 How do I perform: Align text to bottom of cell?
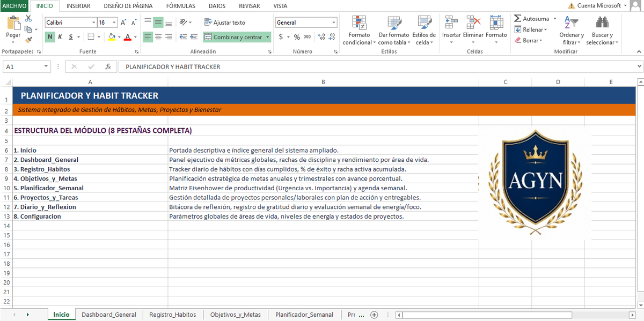click(169, 23)
